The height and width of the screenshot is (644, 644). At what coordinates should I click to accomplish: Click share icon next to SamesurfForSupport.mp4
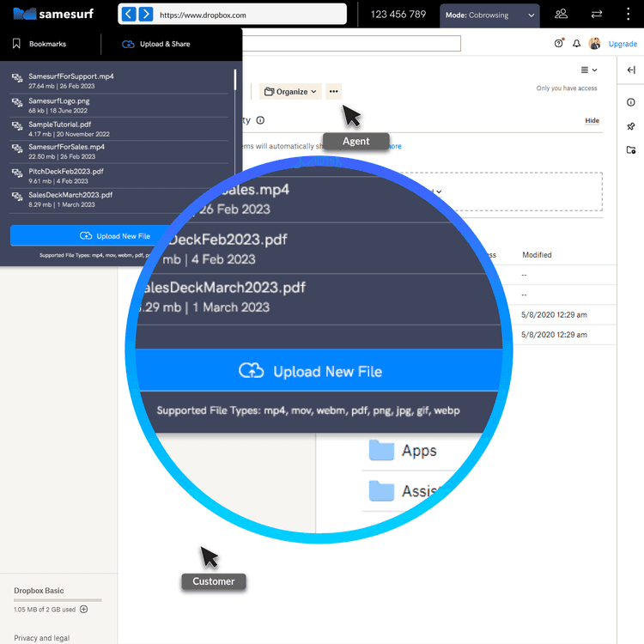17,77
